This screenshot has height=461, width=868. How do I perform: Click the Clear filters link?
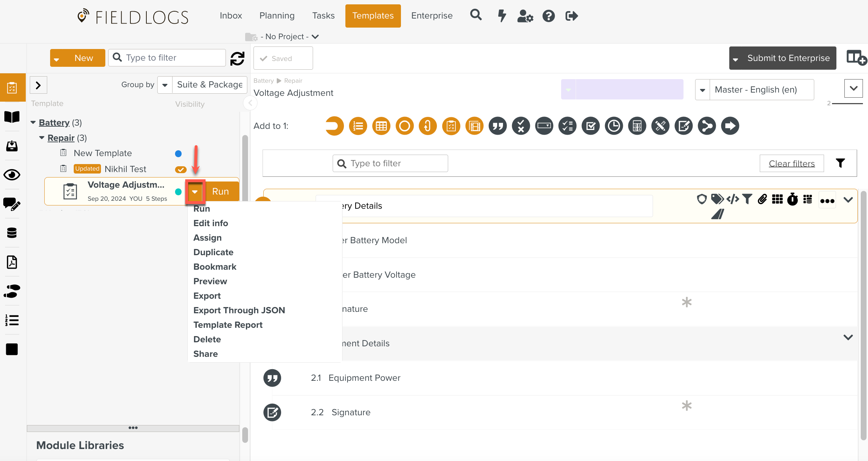[791, 164]
